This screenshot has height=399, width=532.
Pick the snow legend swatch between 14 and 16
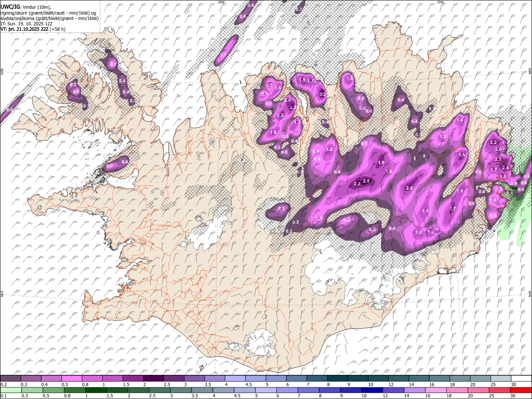click(x=419, y=379)
